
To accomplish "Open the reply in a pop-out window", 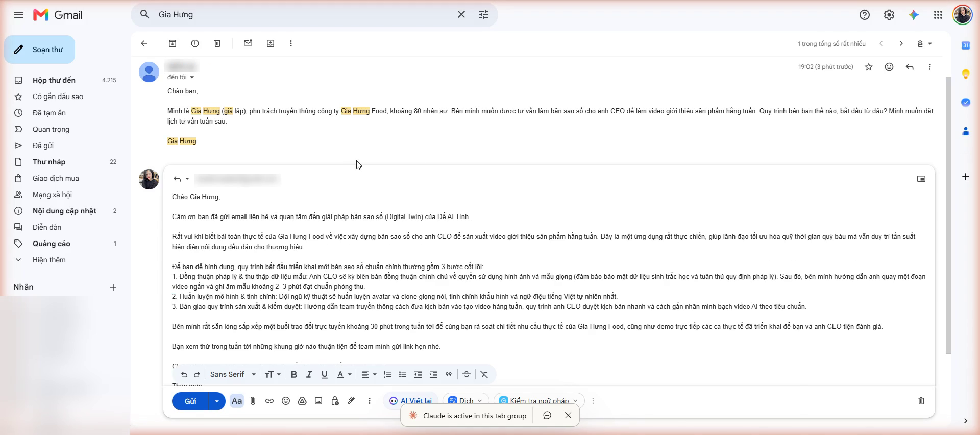I will click(921, 179).
